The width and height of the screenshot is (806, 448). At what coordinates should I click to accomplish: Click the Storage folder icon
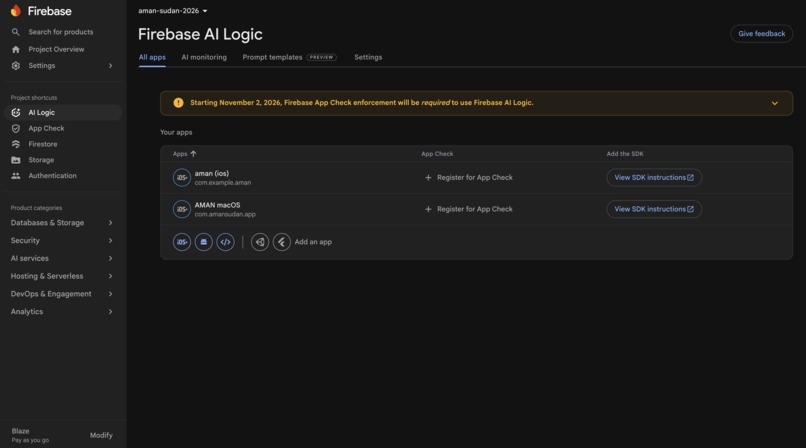tap(16, 160)
